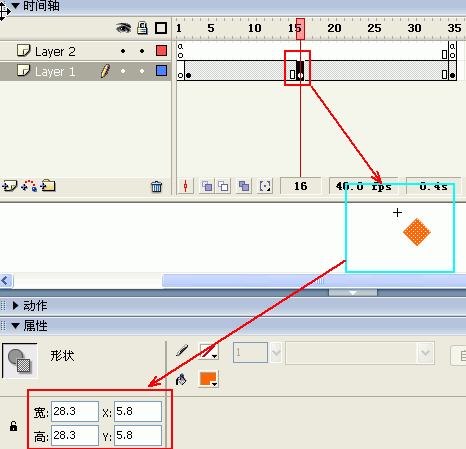Screen dimensions: 466x449
Task: Toggle the Layer 2 red outline square
Action: coord(161,51)
